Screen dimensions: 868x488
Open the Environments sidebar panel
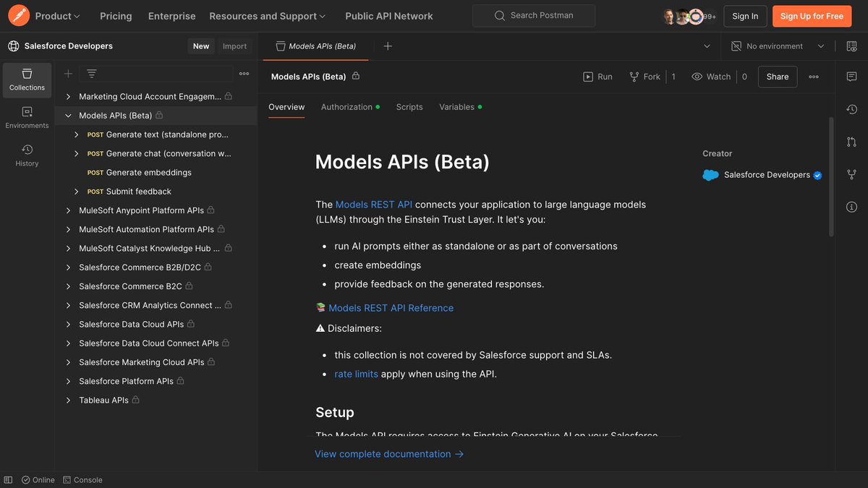point(27,118)
